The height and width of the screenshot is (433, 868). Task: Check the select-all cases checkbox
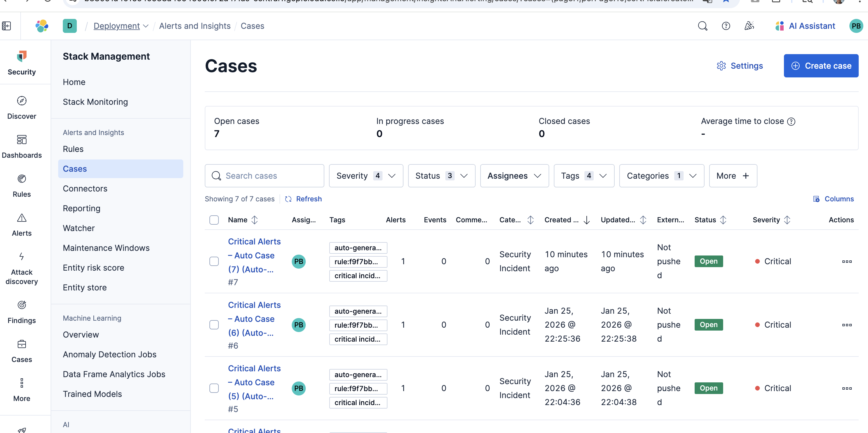coord(214,220)
